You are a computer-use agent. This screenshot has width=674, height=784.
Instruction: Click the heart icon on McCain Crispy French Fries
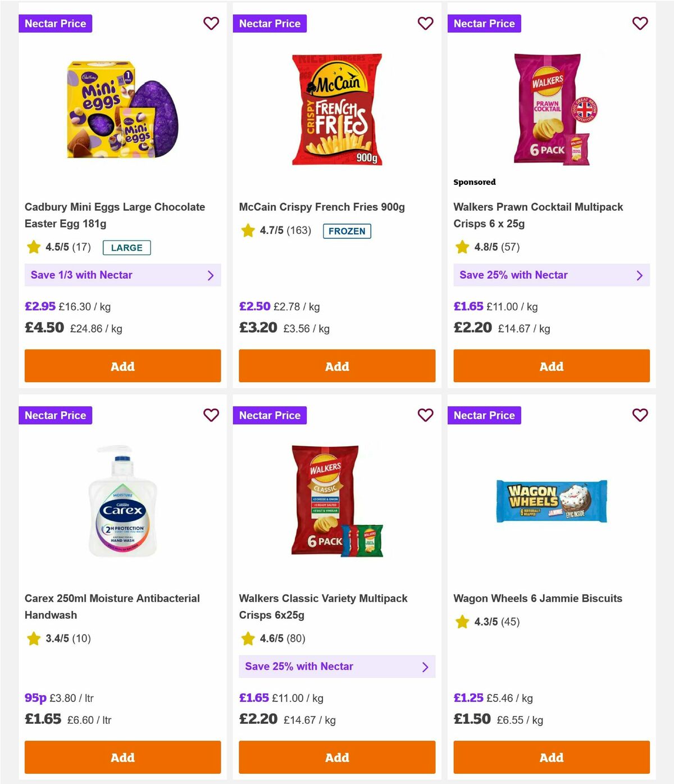click(426, 24)
